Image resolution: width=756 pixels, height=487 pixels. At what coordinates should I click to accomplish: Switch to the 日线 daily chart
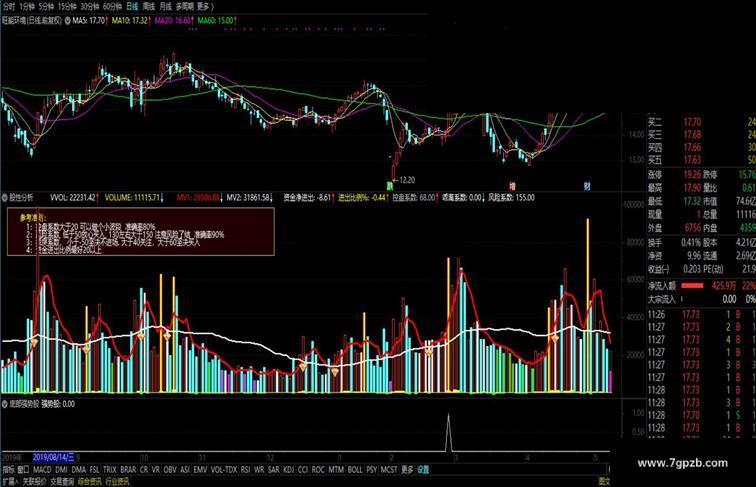pos(132,7)
